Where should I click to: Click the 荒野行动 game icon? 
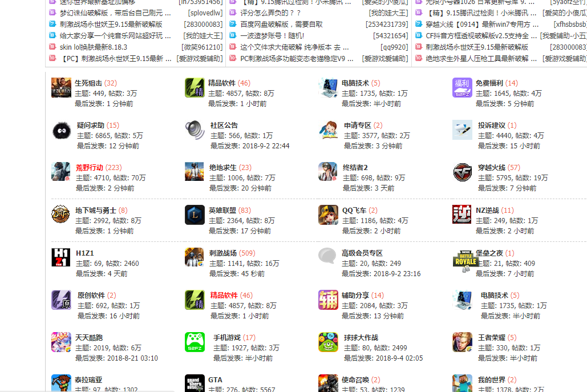pos(61,172)
